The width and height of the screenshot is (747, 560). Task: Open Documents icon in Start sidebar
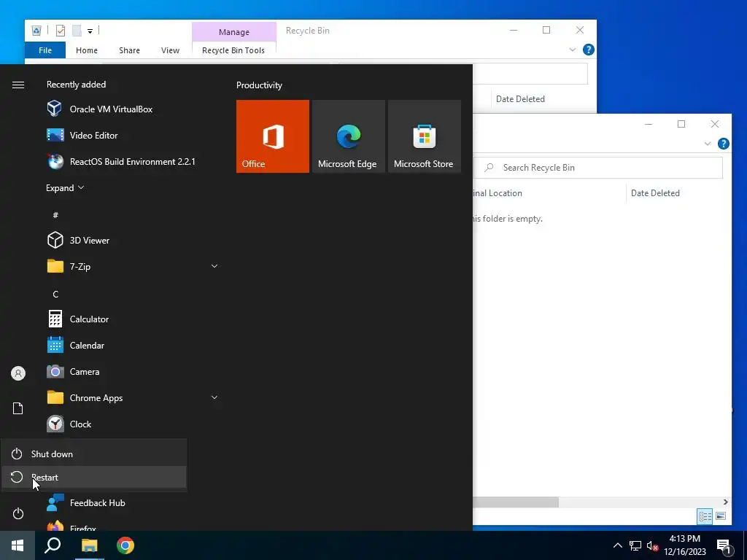18,408
